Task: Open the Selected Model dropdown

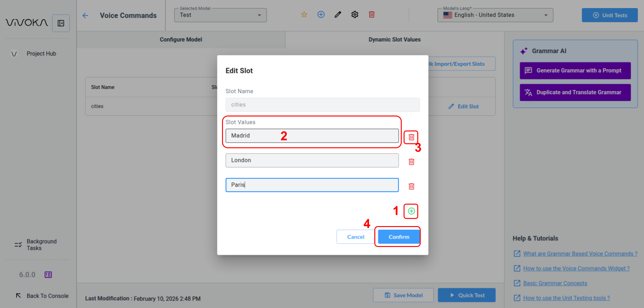Action: click(220, 15)
